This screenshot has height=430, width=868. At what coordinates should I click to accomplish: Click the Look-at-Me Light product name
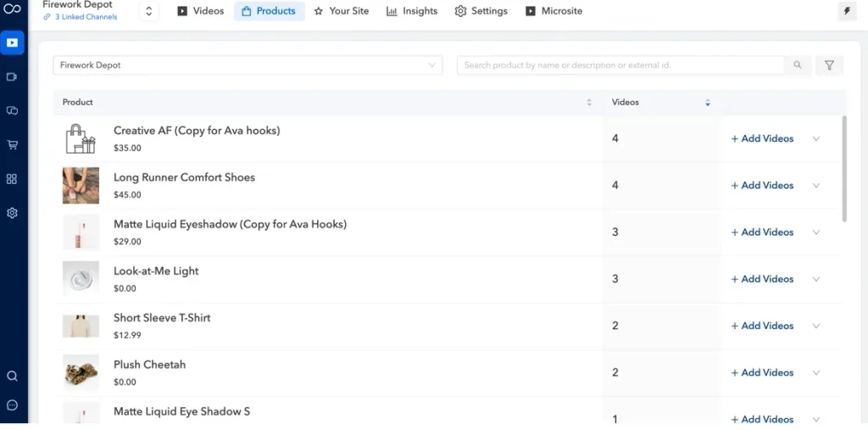(x=156, y=271)
